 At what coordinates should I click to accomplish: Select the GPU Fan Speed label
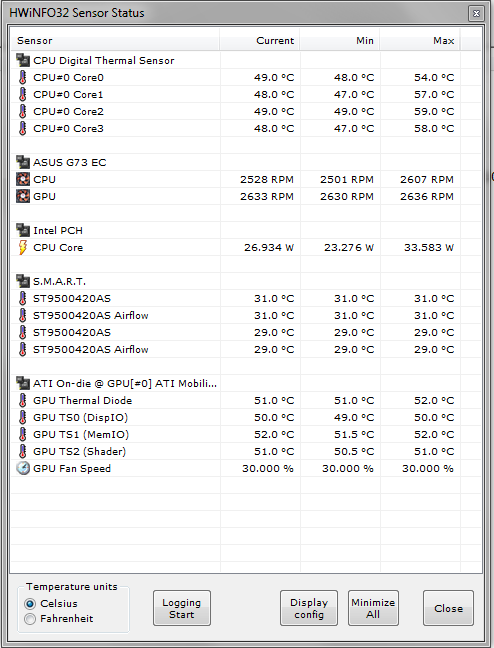[x=72, y=469]
